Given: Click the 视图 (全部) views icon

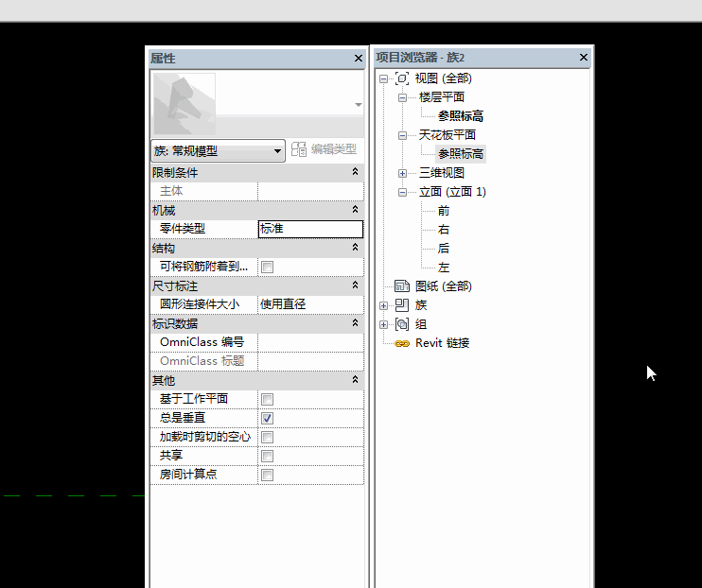Looking at the screenshot, I should [x=402, y=78].
